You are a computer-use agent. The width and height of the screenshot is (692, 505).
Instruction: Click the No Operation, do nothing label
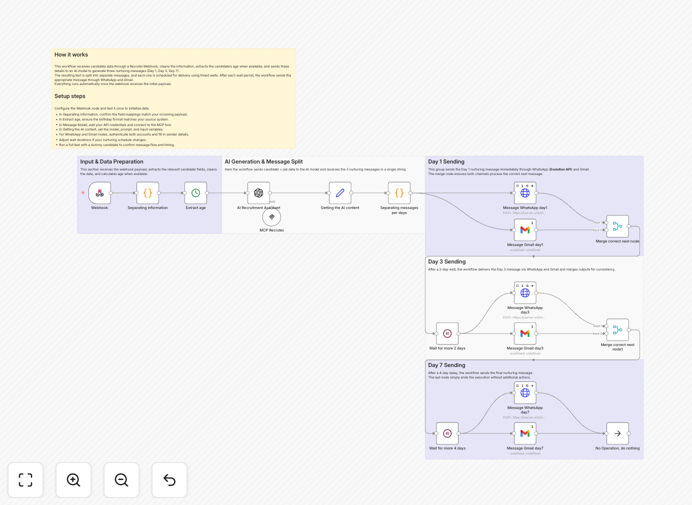pos(617,448)
